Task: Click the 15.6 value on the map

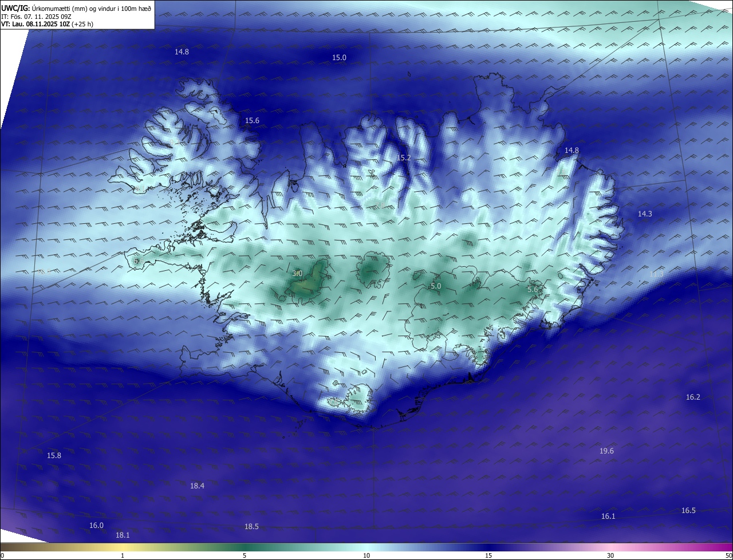Action: pos(252,120)
